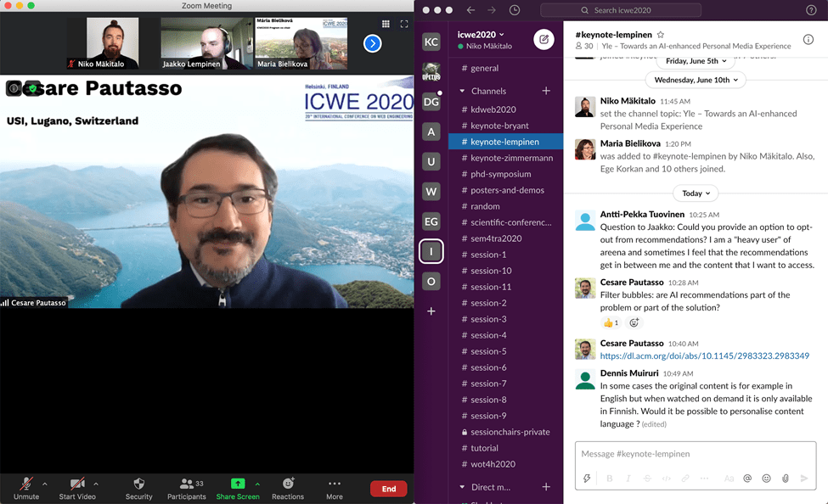This screenshot has width=828, height=504.
Task: Toggle bold formatting in Slack composer
Action: click(608, 479)
